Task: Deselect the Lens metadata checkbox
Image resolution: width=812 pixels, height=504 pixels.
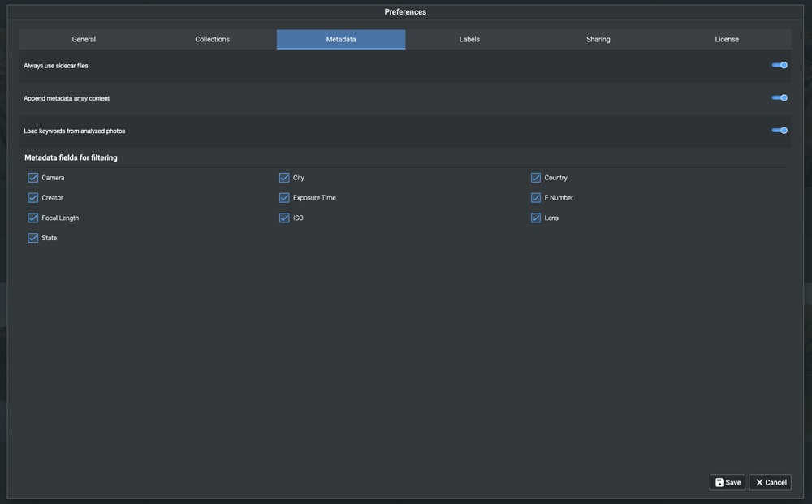Action: [x=536, y=218]
